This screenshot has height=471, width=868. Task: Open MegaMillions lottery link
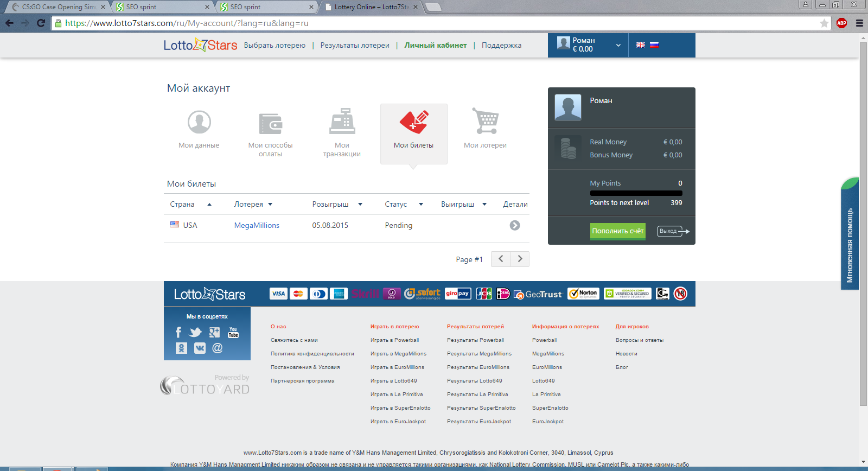click(257, 225)
